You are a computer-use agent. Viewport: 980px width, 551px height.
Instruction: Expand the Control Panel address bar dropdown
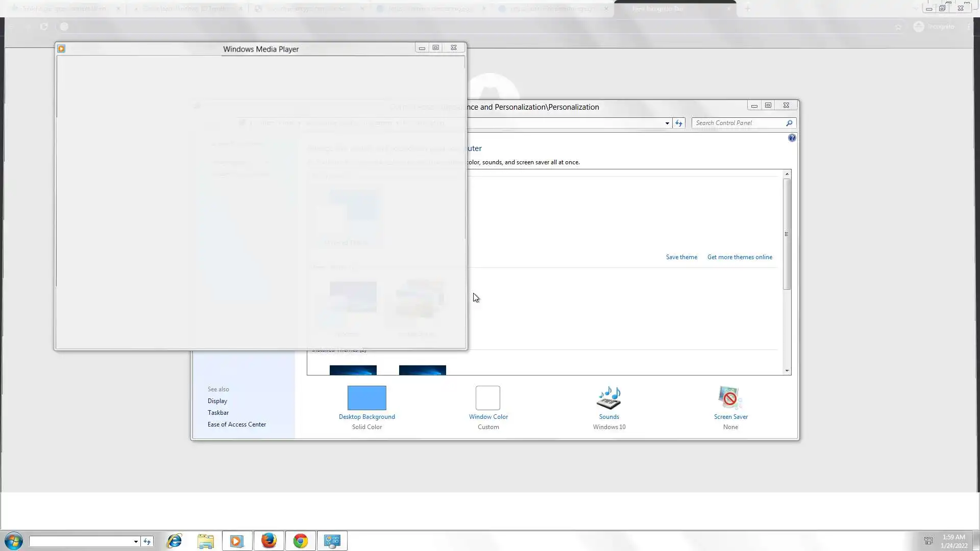coord(667,123)
